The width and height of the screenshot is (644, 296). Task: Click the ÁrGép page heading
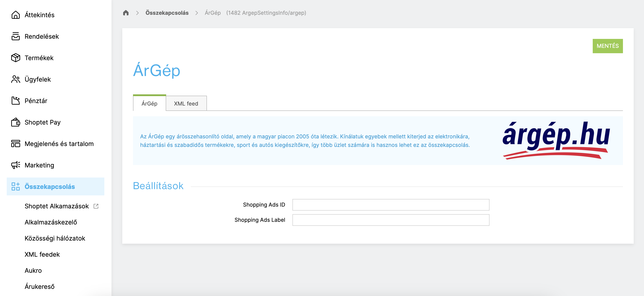[157, 70]
